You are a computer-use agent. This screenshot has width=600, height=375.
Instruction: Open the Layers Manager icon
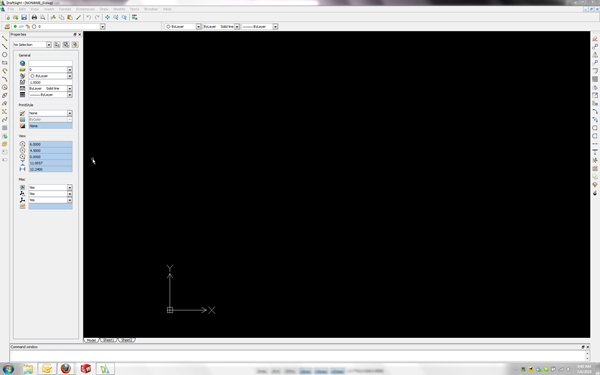coord(7,26)
